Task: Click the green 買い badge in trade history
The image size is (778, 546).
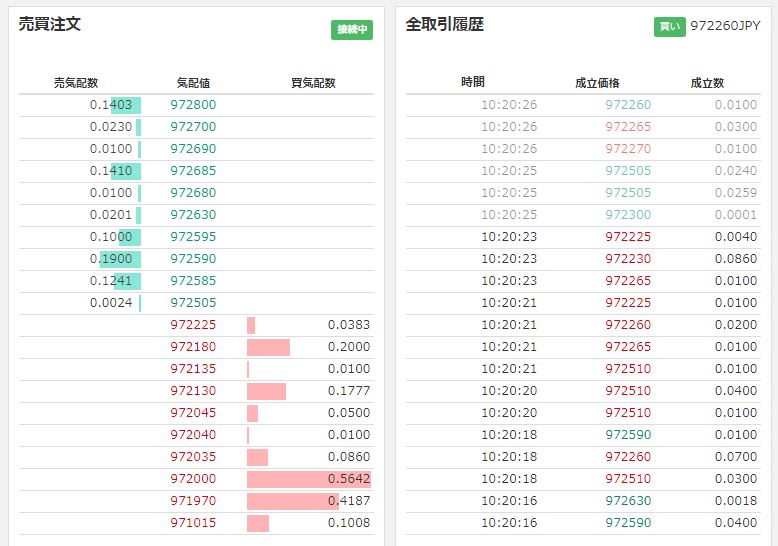Action: tap(669, 26)
